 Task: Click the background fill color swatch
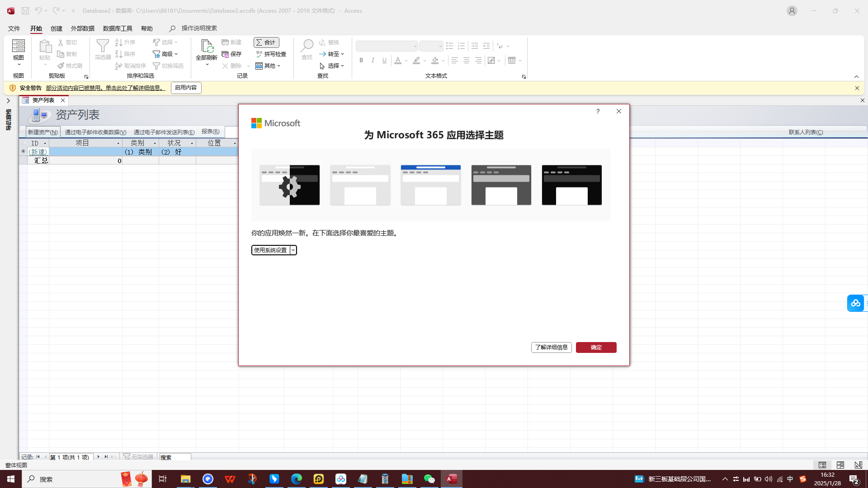435,60
